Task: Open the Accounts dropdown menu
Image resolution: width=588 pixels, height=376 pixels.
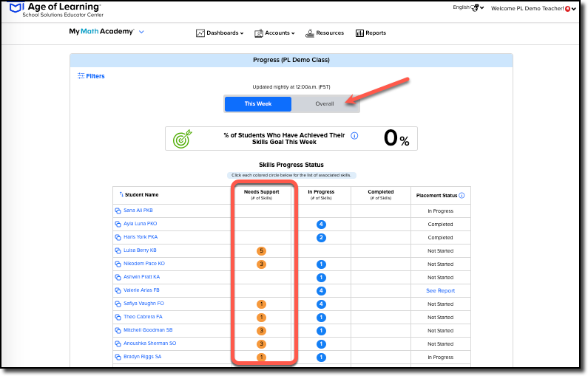Action: point(275,33)
